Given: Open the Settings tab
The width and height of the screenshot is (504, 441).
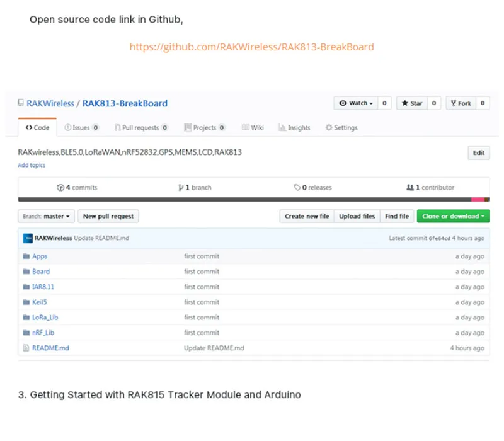Looking at the screenshot, I should click(341, 128).
